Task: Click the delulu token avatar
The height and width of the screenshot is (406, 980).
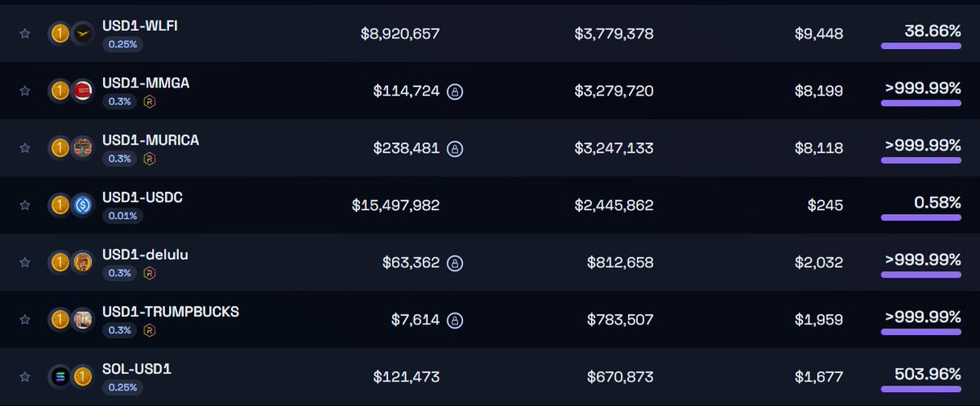Action: [82, 263]
